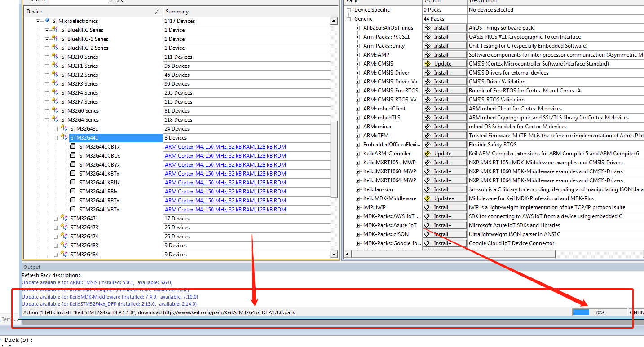This screenshot has width=644, height=347.
Task: Click Update+ for Keil::MDK-Middleware
Action: pos(444,198)
